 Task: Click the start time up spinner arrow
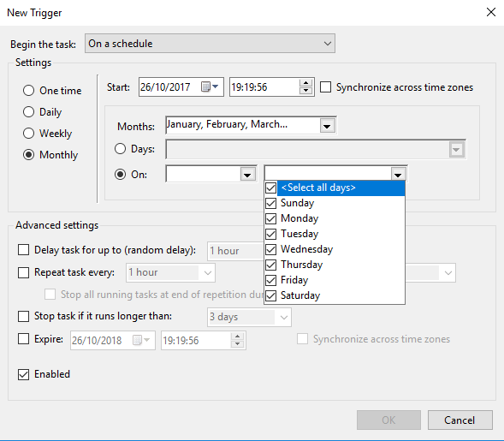pos(305,83)
